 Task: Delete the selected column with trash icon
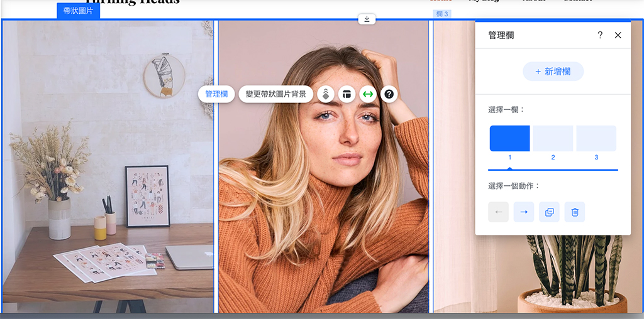pyautogui.click(x=574, y=212)
